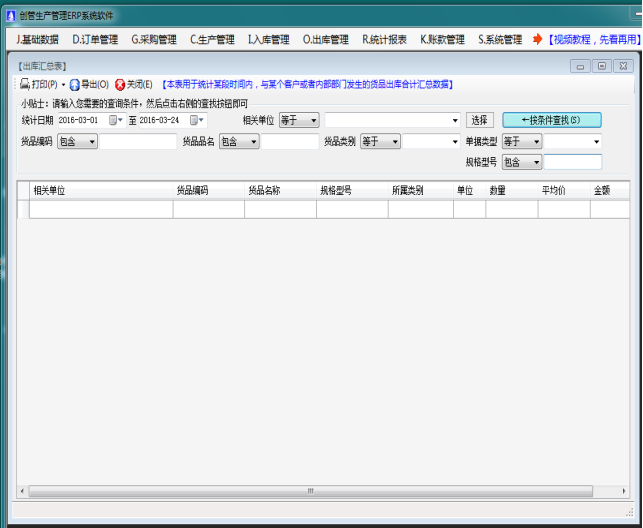Click the app icon in title bar
This screenshot has height=528, width=643.
(10, 15)
